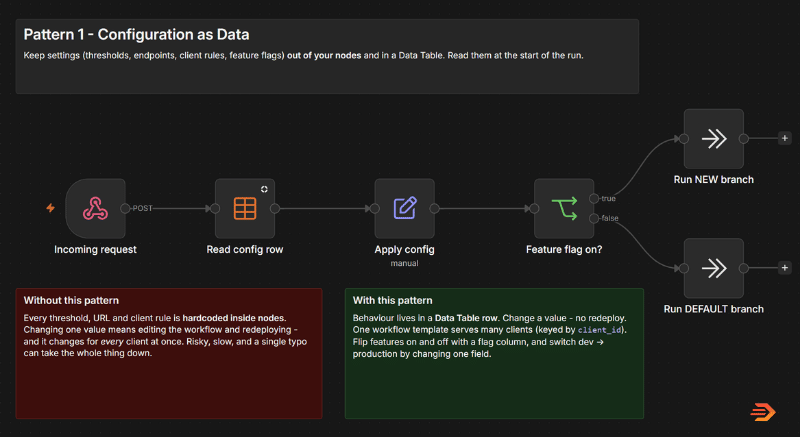Select the Incoming request webhook node
This screenshot has height=437, width=800.
coord(95,208)
